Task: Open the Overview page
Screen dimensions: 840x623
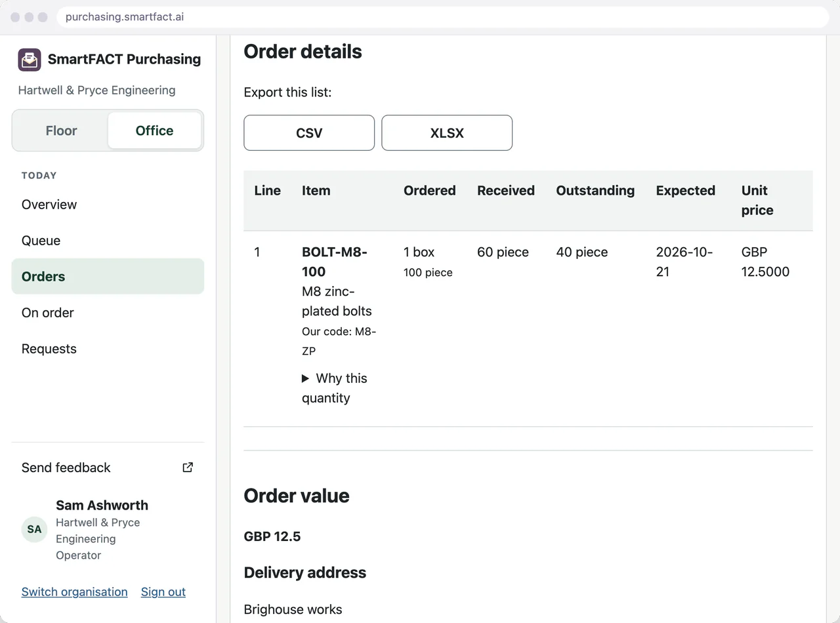Action: pos(108,205)
